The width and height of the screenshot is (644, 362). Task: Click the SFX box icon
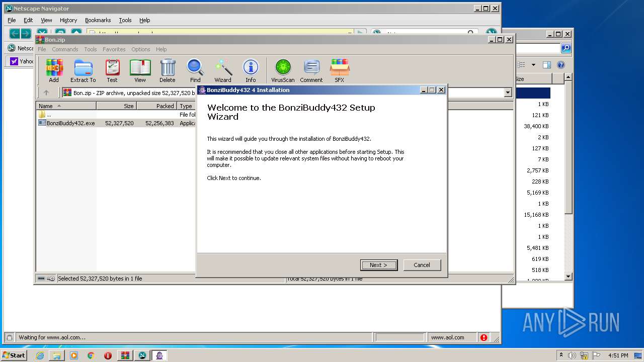click(340, 70)
